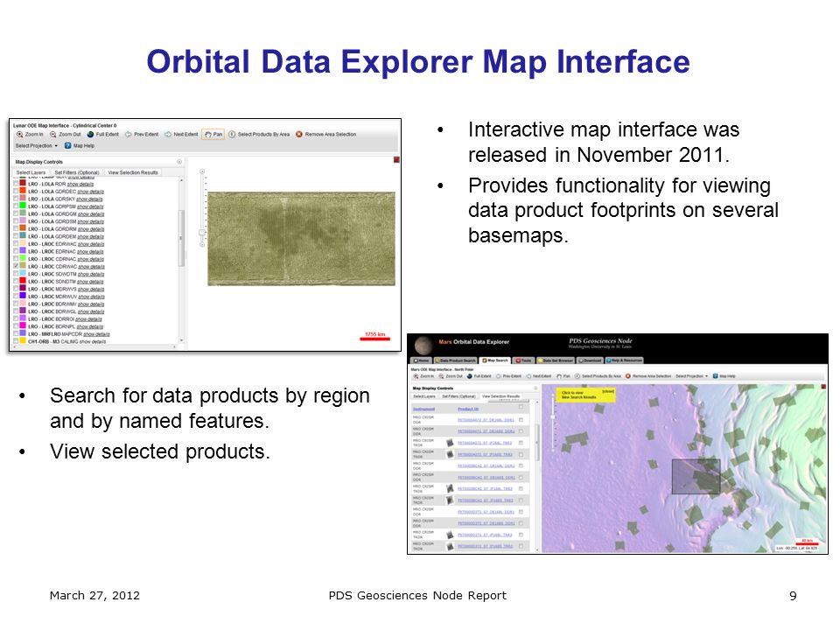Click show details for LOLA GDRDGM
The image size is (840, 630).
90,214
